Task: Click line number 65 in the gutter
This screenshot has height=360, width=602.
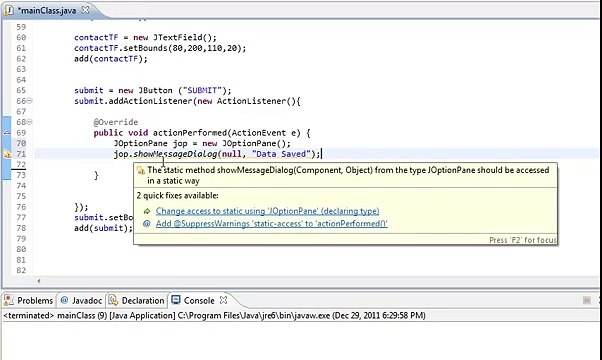Action: 21,91
